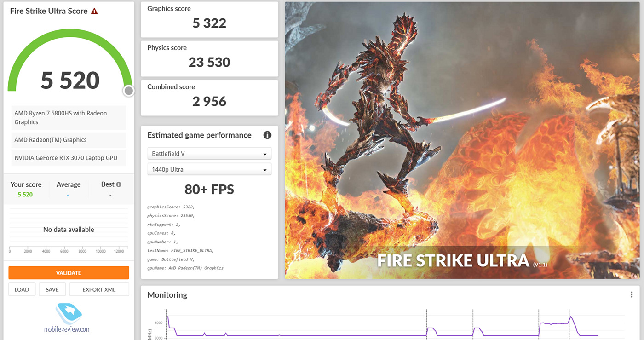The image size is (644, 340).
Task: Click the info icon next to Best
Action: (119, 184)
